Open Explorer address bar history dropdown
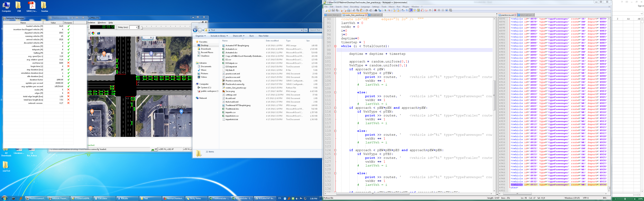 point(302,30)
